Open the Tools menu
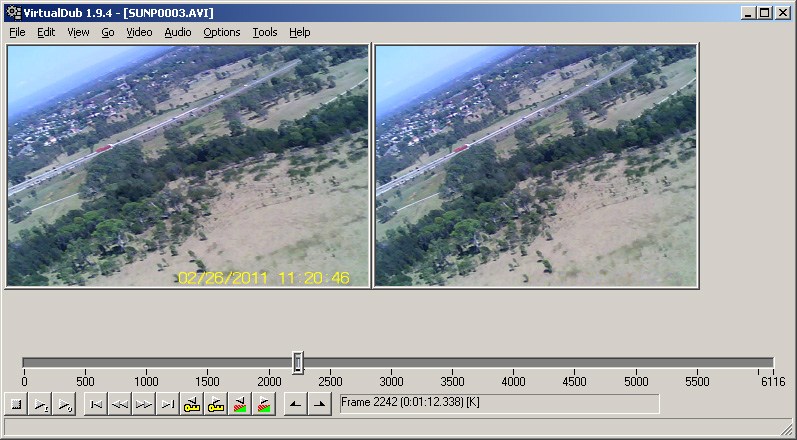The height and width of the screenshot is (440, 797). 265,32
